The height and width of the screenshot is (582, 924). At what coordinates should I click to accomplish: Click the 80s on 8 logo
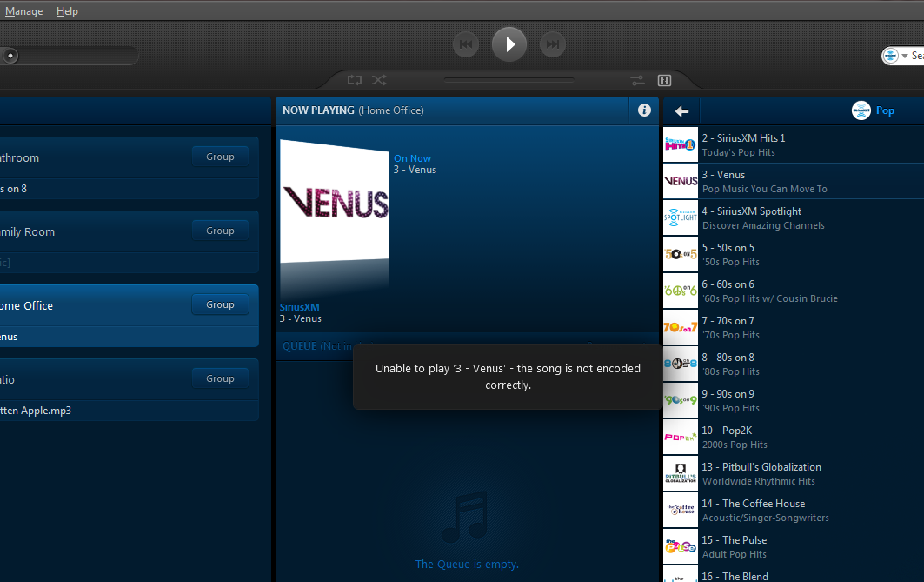pyautogui.click(x=681, y=364)
